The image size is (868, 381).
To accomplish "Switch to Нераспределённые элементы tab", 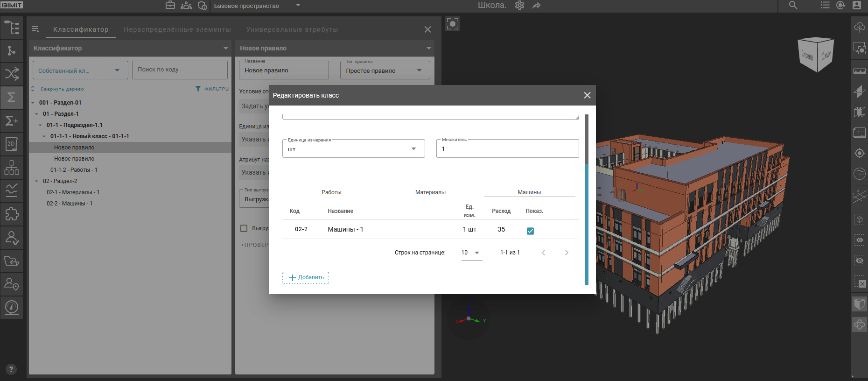I will pyautogui.click(x=177, y=29).
